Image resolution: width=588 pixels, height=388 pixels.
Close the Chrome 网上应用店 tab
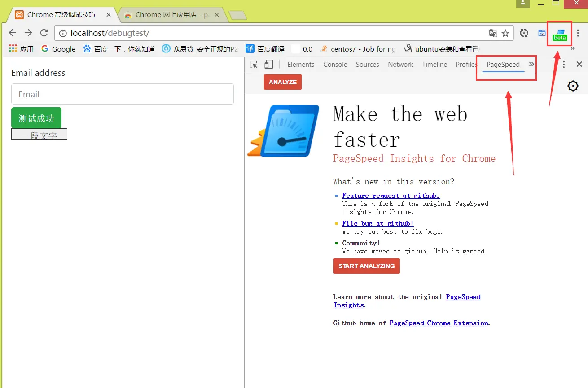217,15
